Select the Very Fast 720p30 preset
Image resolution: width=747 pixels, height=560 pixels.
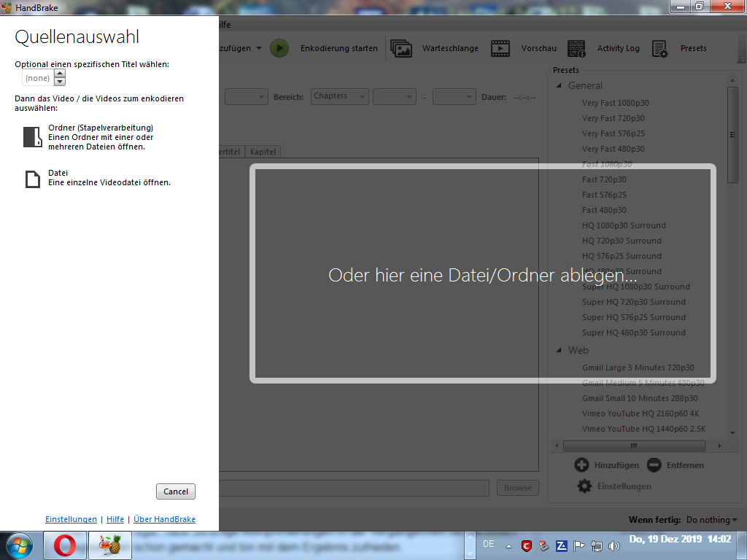click(x=613, y=118)
